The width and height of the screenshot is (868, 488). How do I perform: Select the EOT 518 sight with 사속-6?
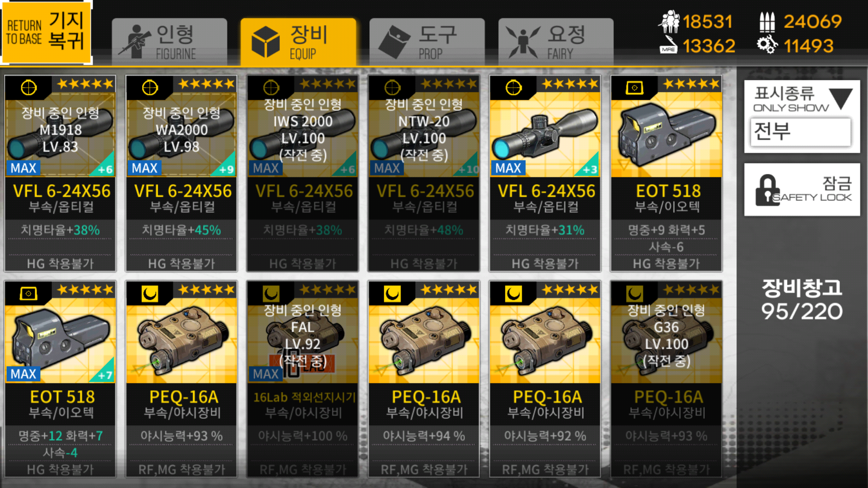666,174
